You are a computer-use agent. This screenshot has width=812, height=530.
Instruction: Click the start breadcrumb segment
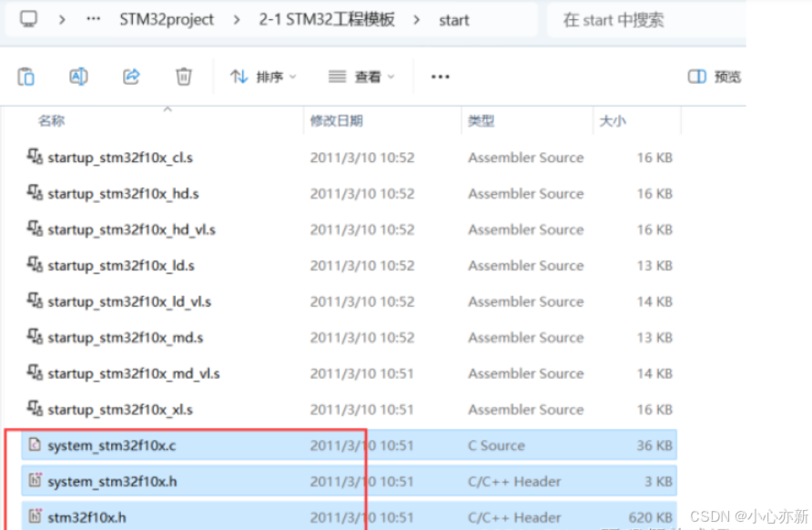pyautogui.click(x=454, y=20)
